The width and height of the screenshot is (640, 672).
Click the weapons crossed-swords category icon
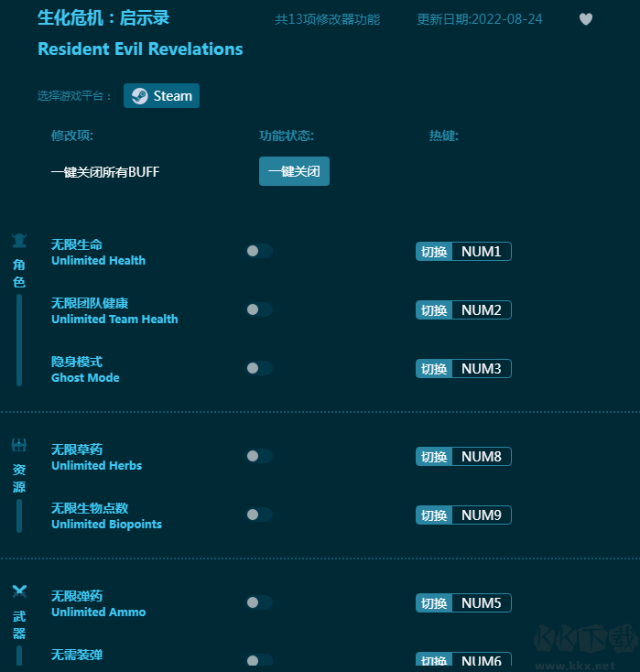(19, 591)
